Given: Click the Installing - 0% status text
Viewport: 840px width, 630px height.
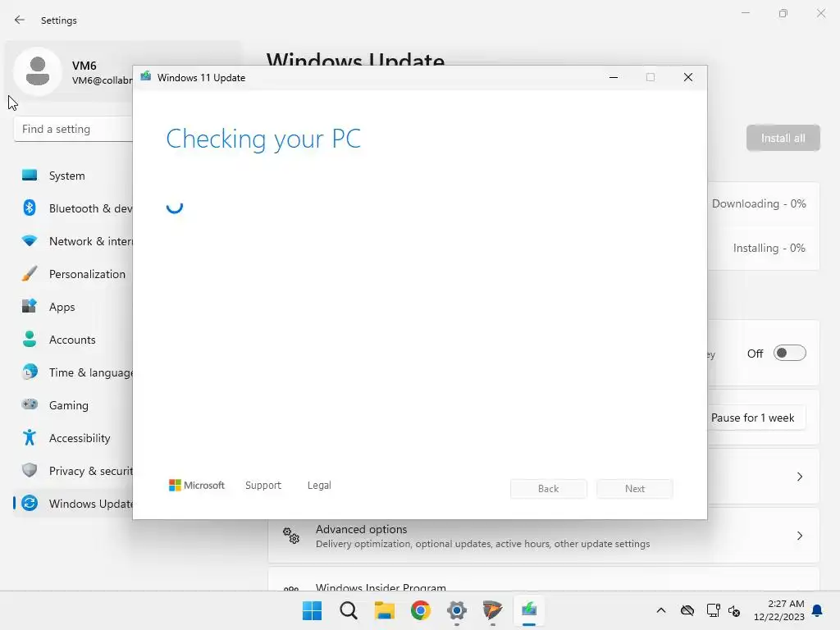Looking at the screenshot, I should tap(769, 248).
